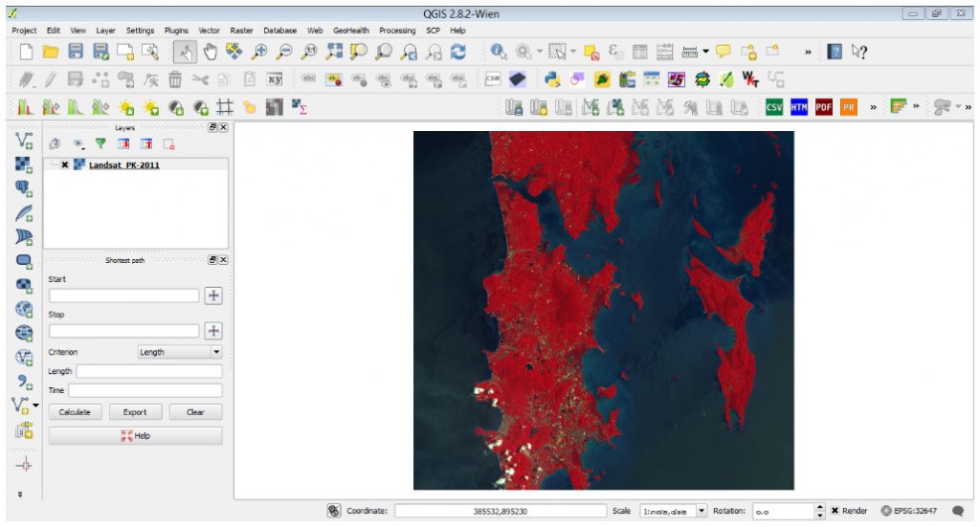Expand the measure tool dropdown arrow

click(x=705, y=52)
